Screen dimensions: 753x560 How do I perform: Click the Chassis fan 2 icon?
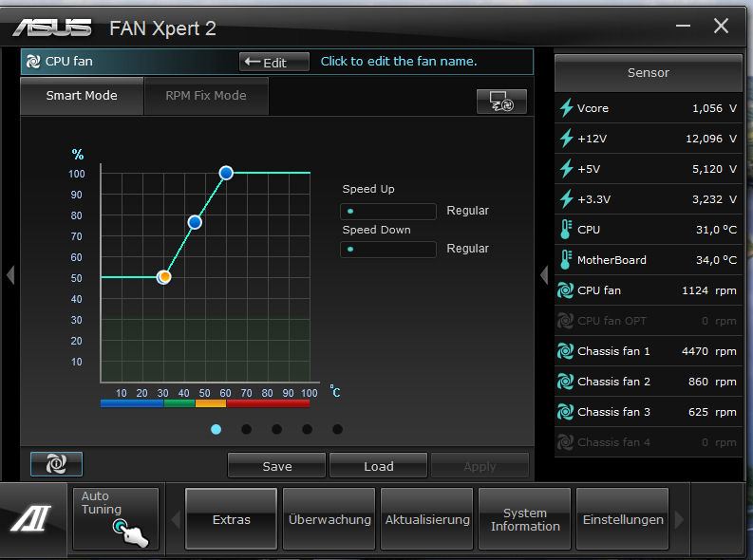565,382
